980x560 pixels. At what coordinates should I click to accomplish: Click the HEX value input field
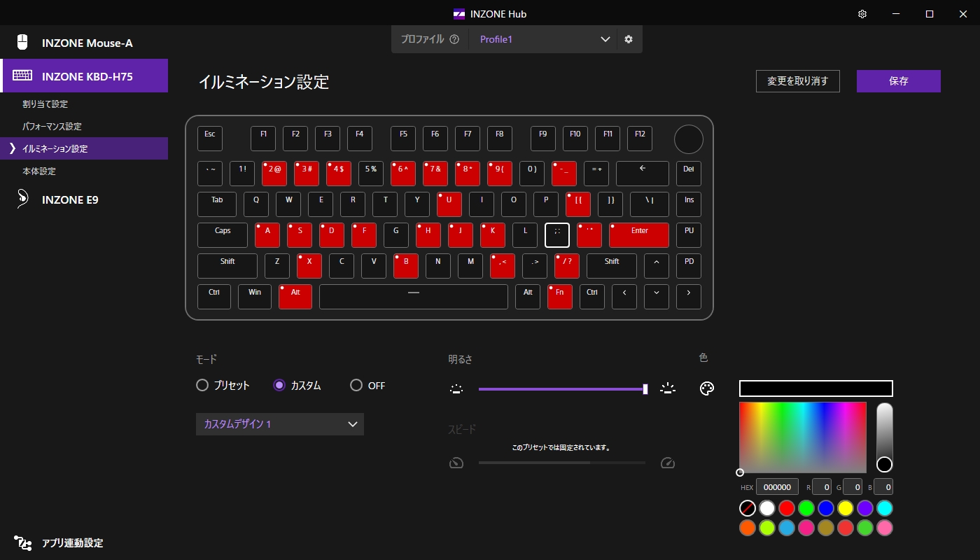coord(777,486)
